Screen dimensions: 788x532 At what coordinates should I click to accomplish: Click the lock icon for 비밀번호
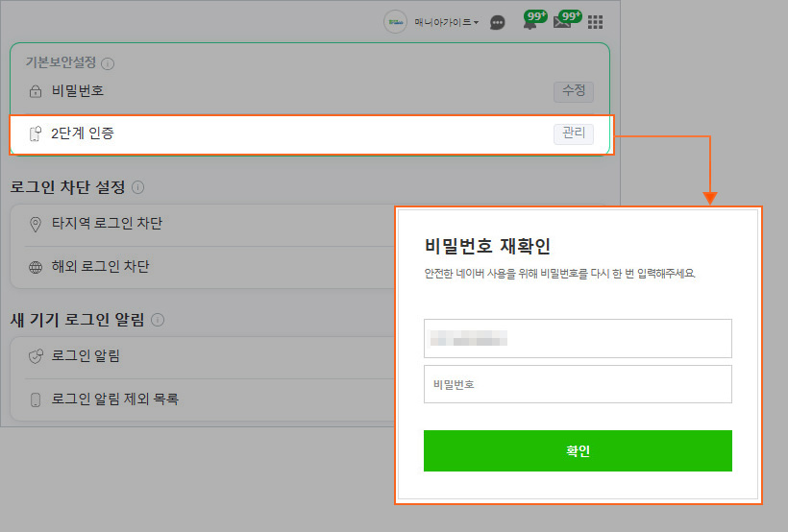[36, 92]
